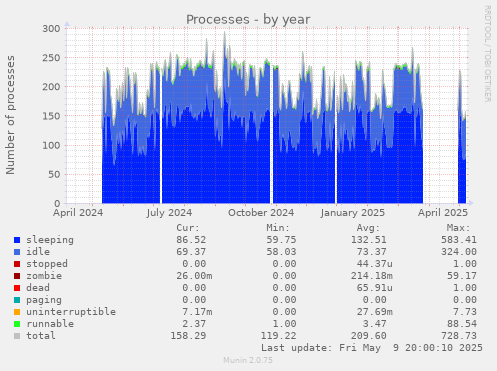Click sleeping current value 86.52
The width and height of the screenshot is (497, 371).
coord(191,240)
